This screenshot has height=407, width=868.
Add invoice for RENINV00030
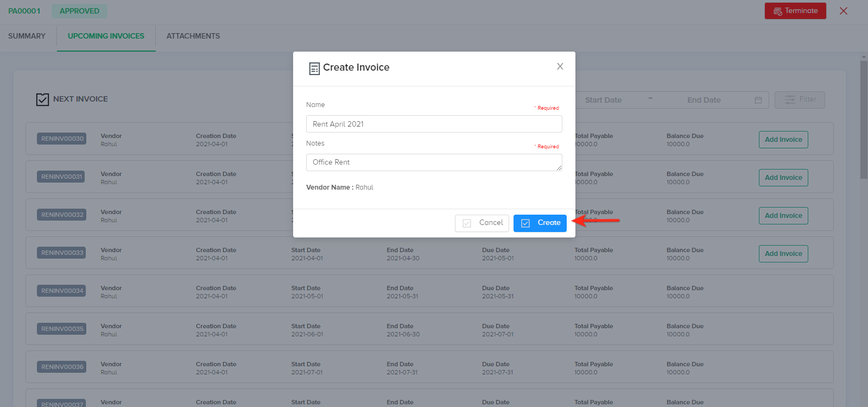[x=783, y=140]
